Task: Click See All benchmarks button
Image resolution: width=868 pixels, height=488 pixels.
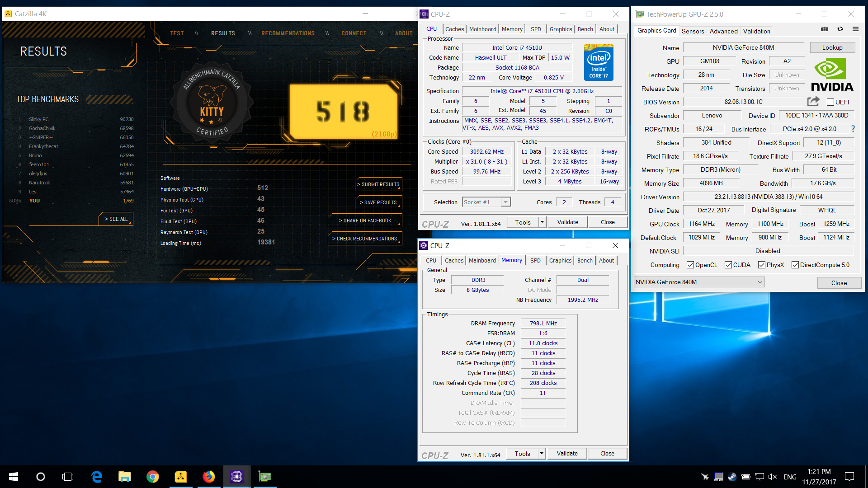Action: click(116, 219)
